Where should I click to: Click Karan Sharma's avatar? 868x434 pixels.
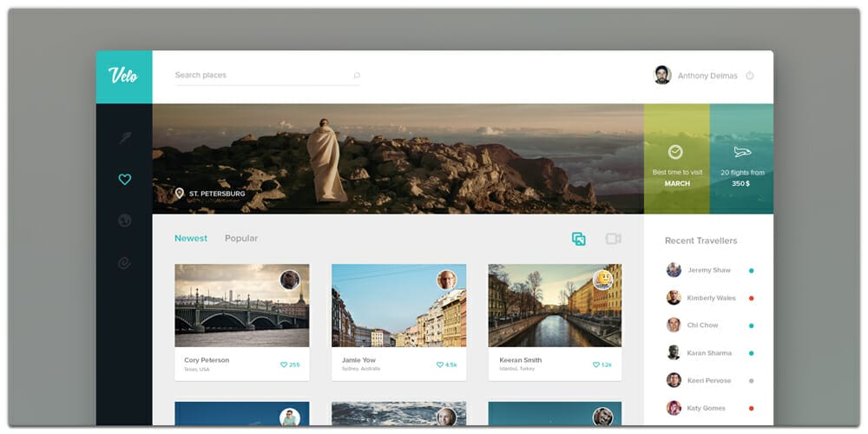pos(674,352)
